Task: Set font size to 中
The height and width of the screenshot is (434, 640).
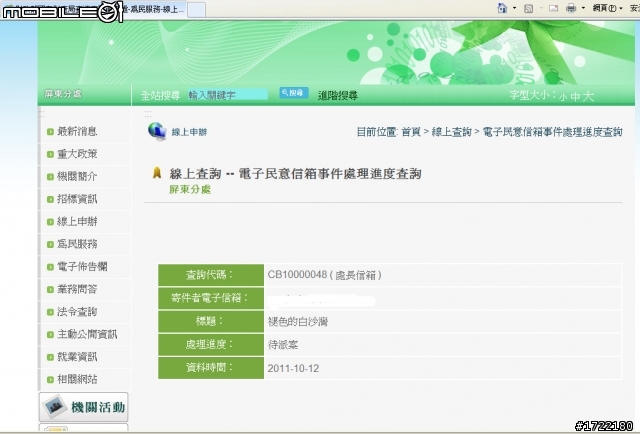Action: pos(575,96)
